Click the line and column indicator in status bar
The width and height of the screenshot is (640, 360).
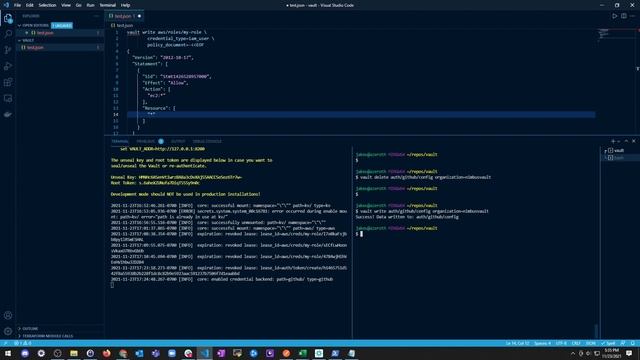(x=518, y=343)
